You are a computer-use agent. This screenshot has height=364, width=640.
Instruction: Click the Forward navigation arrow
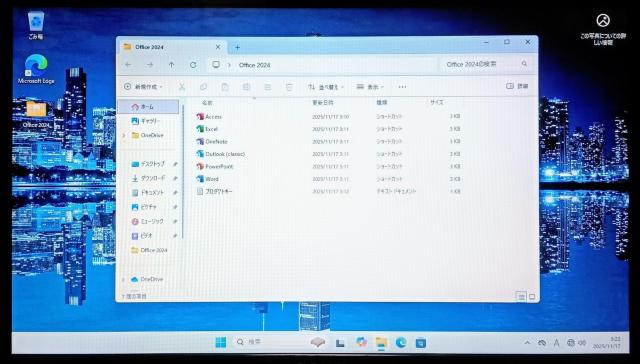[x=150, y=65]
